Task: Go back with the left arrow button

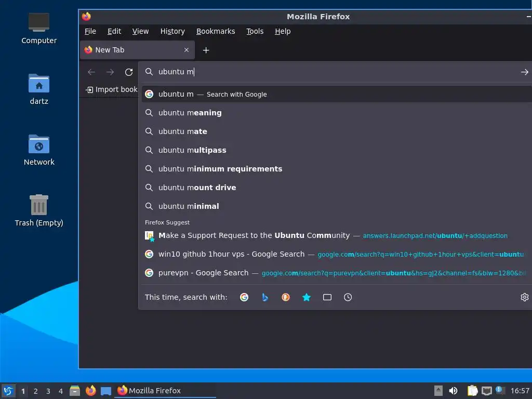Action: [x=91, y=72]
